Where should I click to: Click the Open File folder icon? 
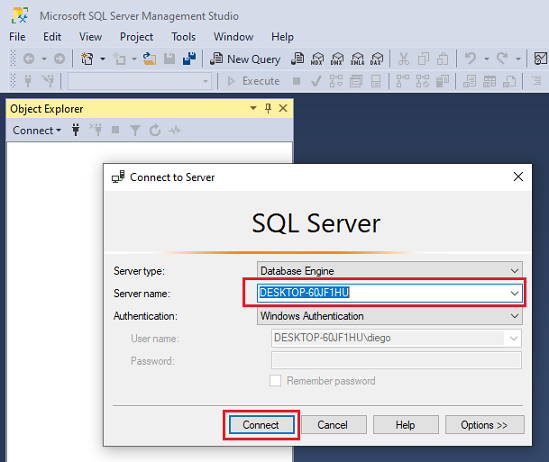click(150, 59)
